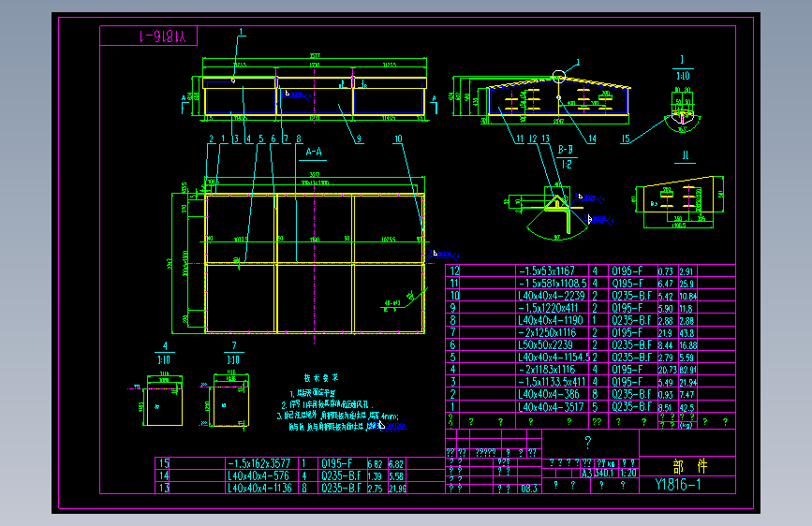Pick the "-1.5x1220x411" specification in row 9
Image resolution: width=812 pixels, height=526 pixels.
tap(548, 308)
